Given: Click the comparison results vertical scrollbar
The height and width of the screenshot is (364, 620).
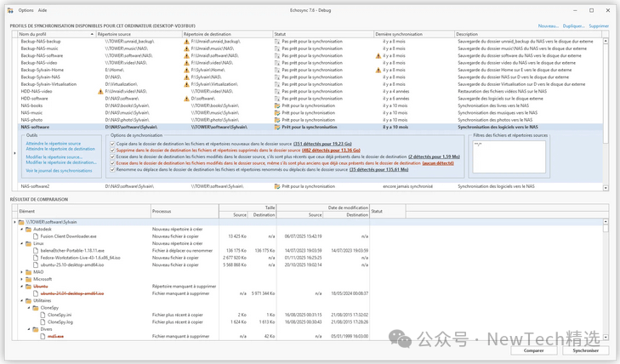Looking at the screenshot, I should click(x=606, y=281).
